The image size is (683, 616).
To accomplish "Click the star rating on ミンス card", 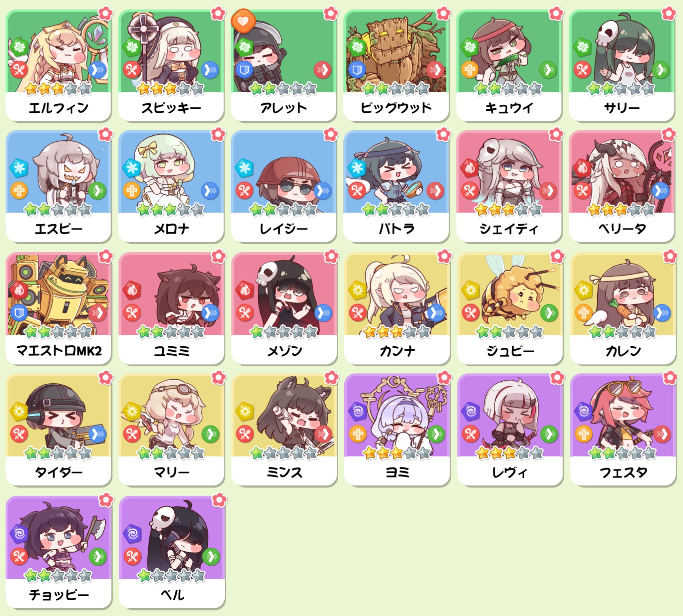I will 284,453.
